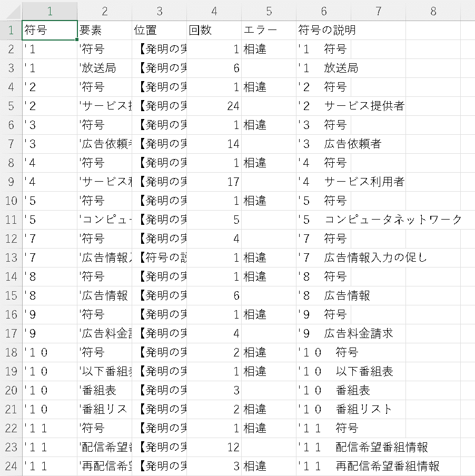Select row header 24
The image size is (475, 476).
click(x=11, y=466)
